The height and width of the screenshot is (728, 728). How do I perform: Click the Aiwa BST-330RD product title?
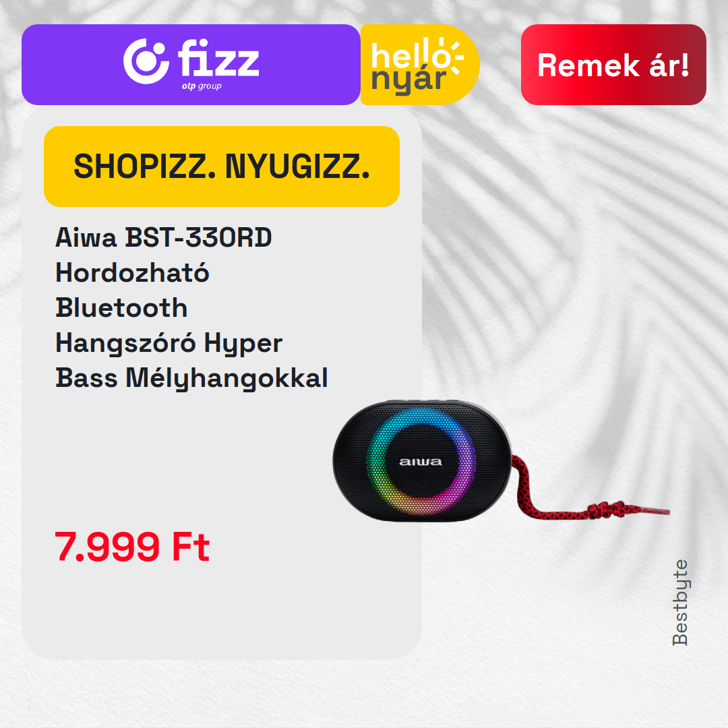tap(163, 237)
